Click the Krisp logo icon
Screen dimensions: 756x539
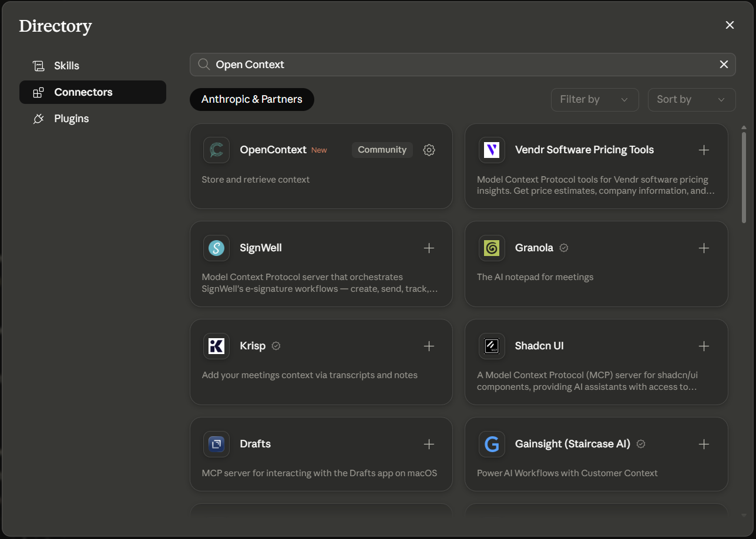[216, 346]
